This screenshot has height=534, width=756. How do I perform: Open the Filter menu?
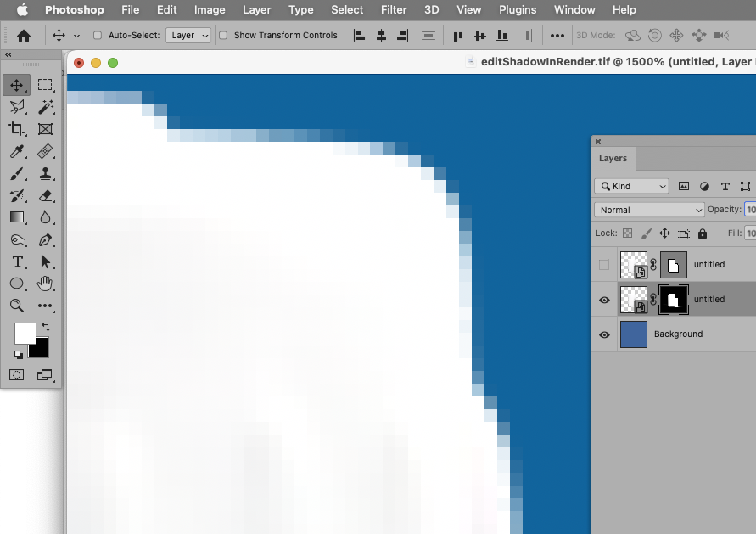pos(394,9)
